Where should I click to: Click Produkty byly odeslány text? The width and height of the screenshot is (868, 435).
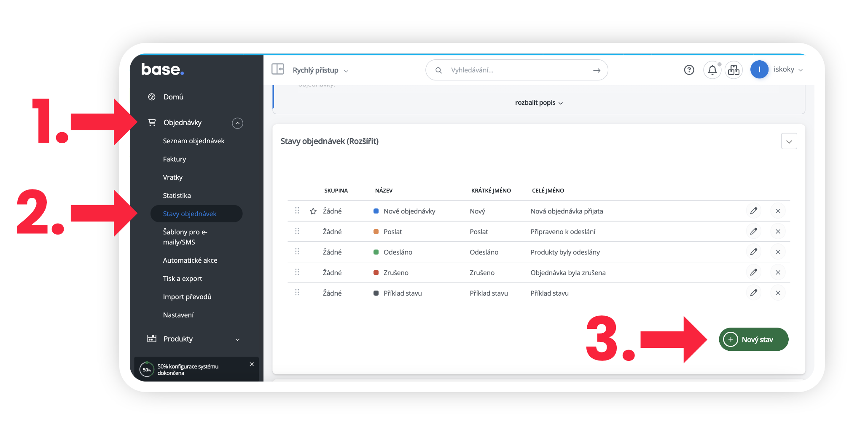[565, 252]
